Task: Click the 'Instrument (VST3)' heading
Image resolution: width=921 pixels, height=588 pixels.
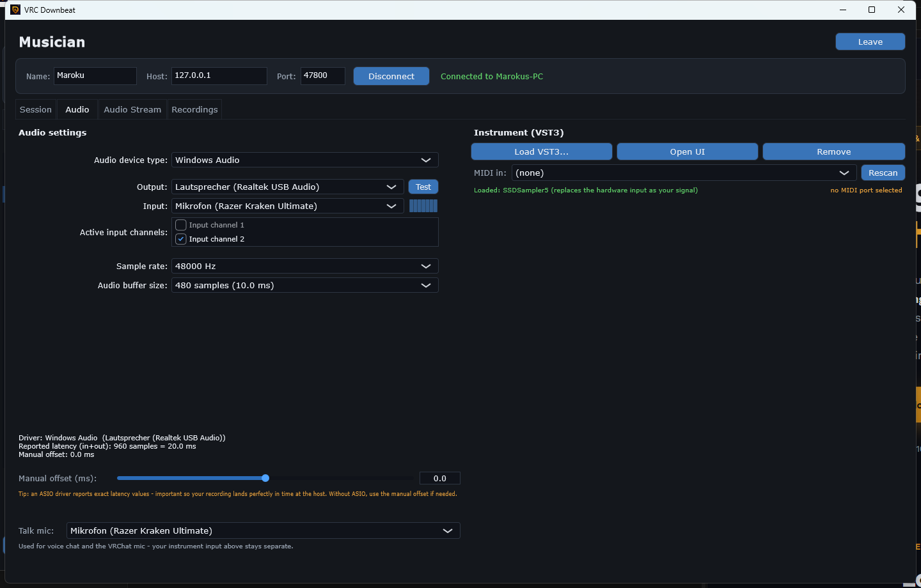Action: pos(519,132)
